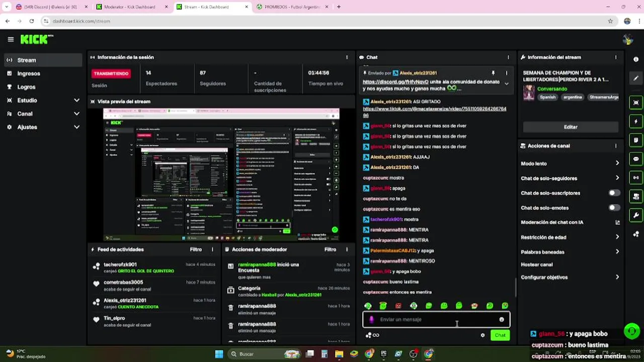Image resolution: width=644 pixels, height=362 pixels.
Task: Switch to the Discord browser tab
Action: tap(52, 7)
